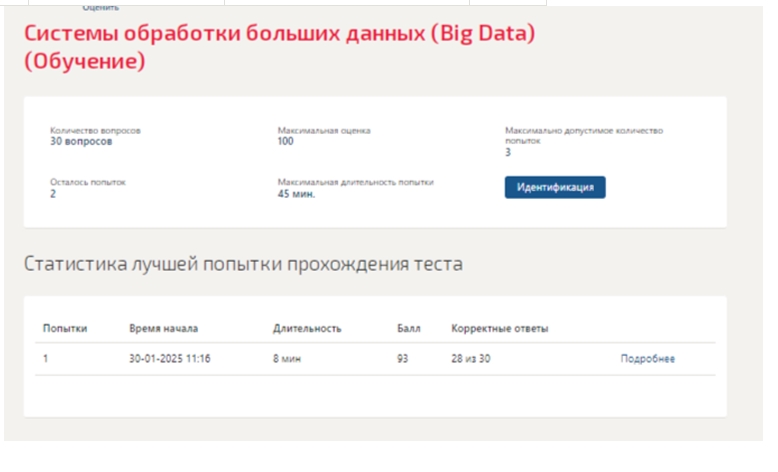Click the Максимальная оценка label

(324, 131)
